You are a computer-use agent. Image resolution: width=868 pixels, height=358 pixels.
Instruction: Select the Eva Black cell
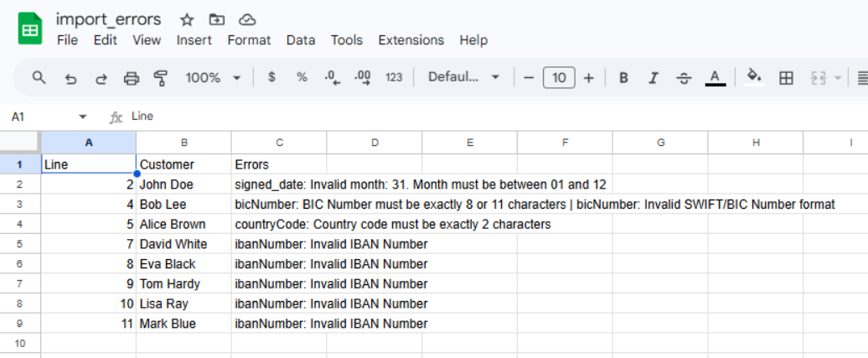(x=183, y=264)
